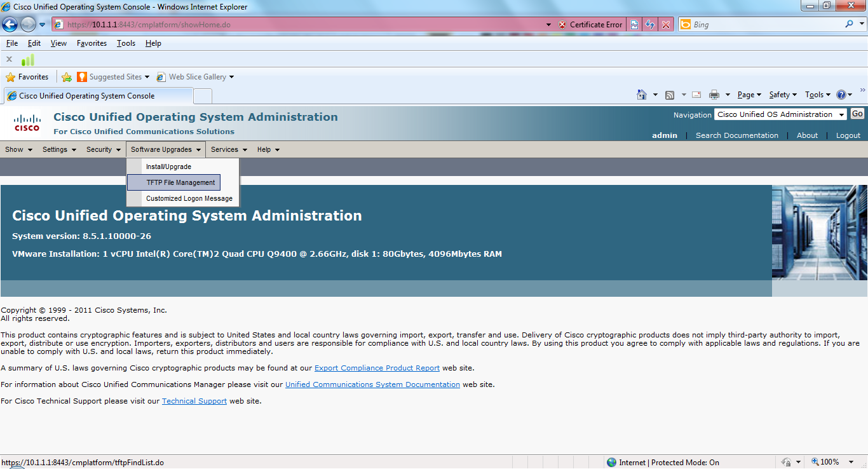Click the Certificate Error warning
The height and width of the screenshot is (469, 868).
click(590, 25)
